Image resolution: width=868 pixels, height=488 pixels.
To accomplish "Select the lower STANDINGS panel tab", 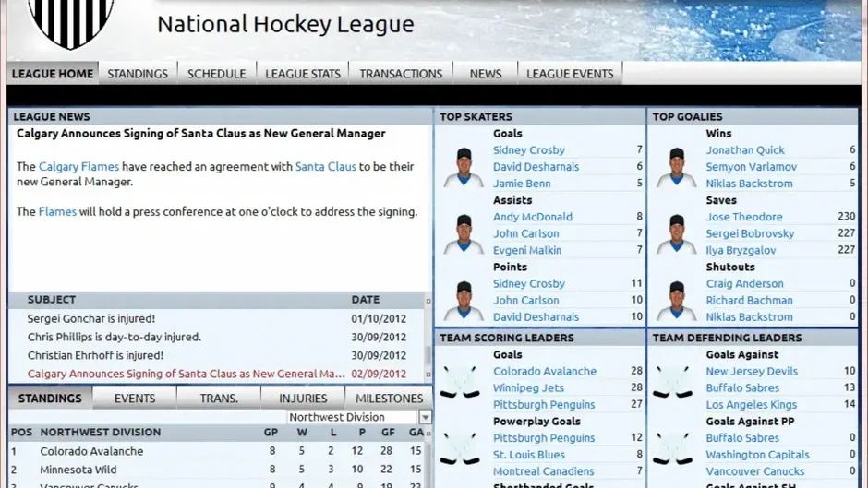I will pos(50,399).
